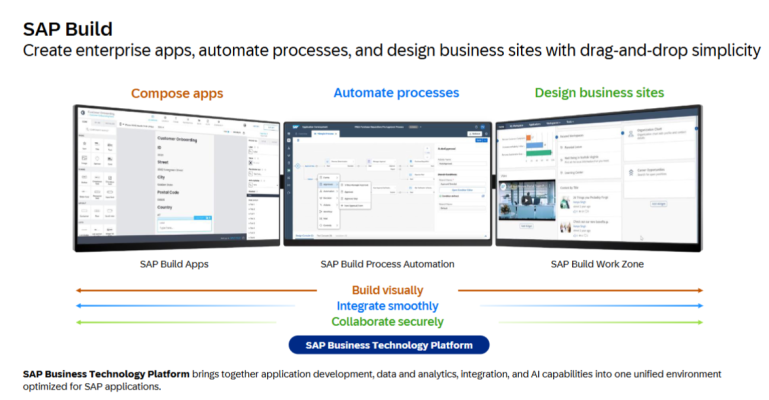The width and height of the screenshot is (769, 400).
Task: Click the Organization Chart tile icon
Action: [x=631, y=134]
